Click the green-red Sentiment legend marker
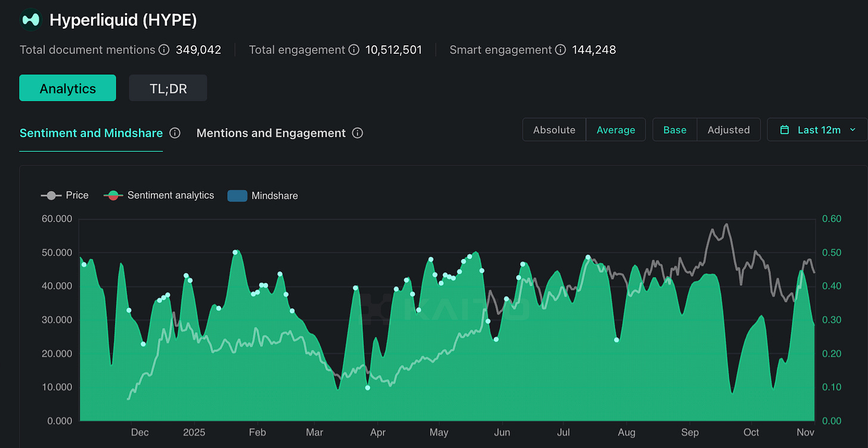The width and height of the screenshot is (868, 448). click(x=113, y=196)
